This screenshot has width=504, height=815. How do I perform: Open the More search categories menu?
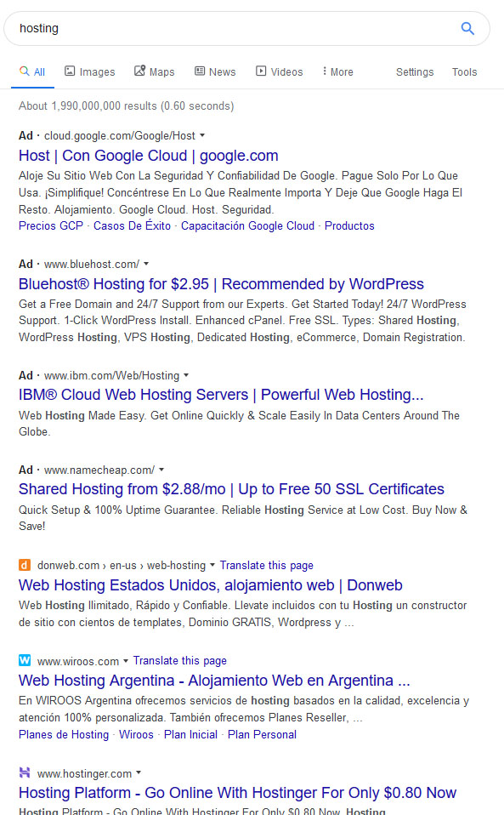pos(337,71)
